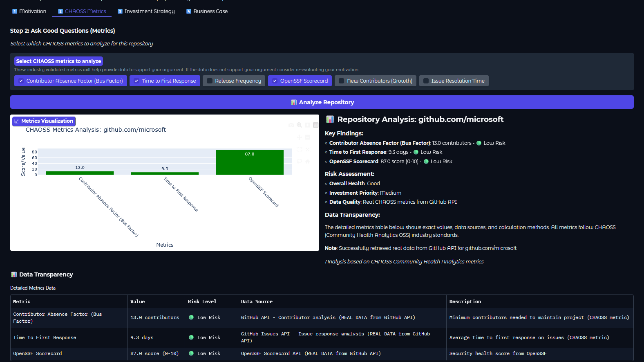Go to the Investment Strategy tab

tap(146, 11)
